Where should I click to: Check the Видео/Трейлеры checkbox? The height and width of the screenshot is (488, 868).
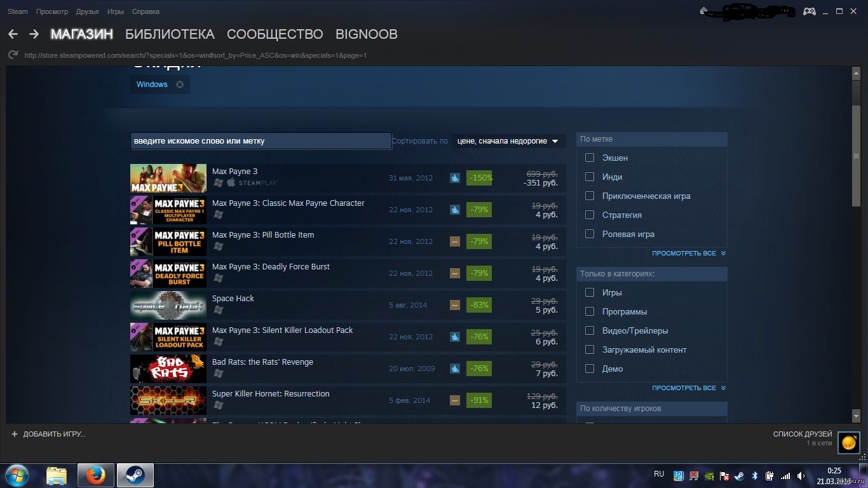point(590,330)
